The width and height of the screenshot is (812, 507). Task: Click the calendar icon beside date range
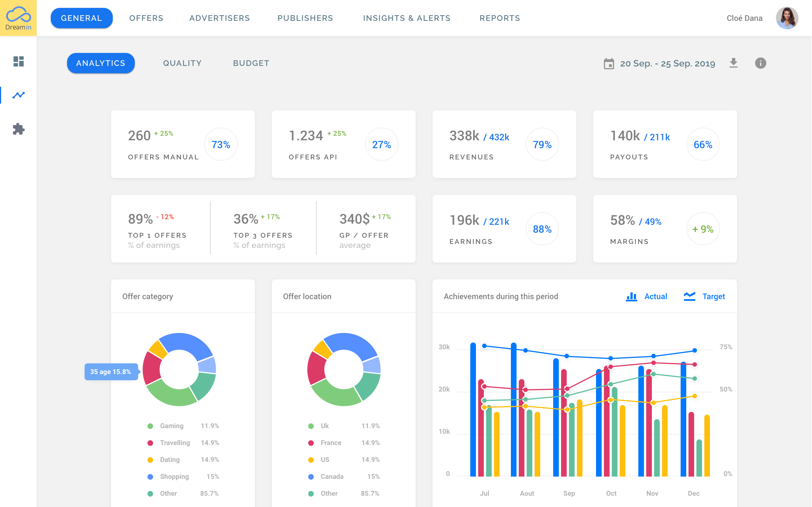pyautogui.click(x=609, y=63)
